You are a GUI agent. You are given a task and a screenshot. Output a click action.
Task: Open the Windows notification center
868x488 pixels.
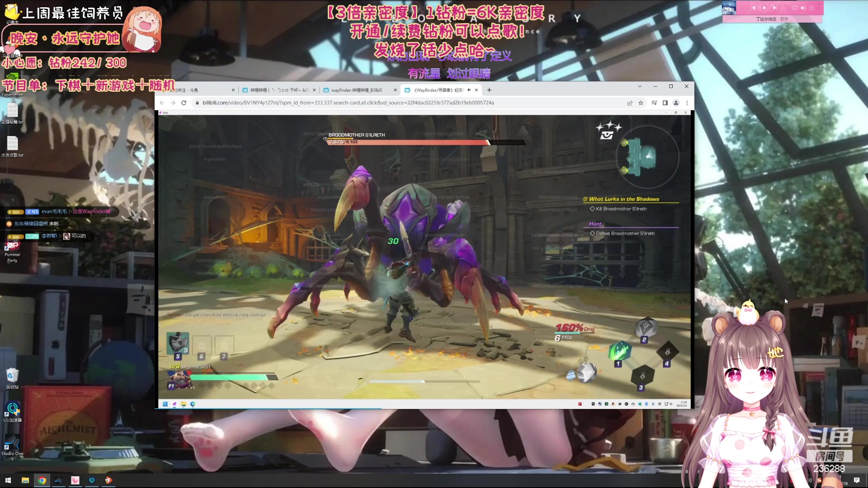(x=857, y=480)
